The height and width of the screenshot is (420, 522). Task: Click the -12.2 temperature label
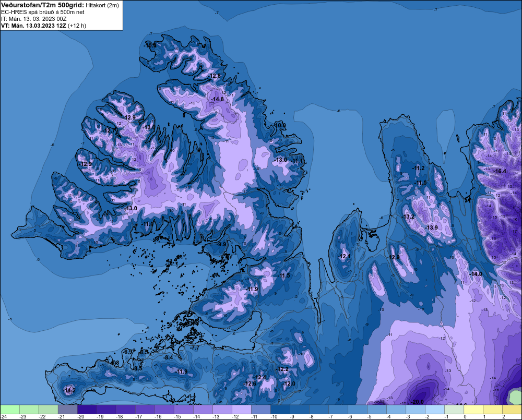click(x=282, y=369)
